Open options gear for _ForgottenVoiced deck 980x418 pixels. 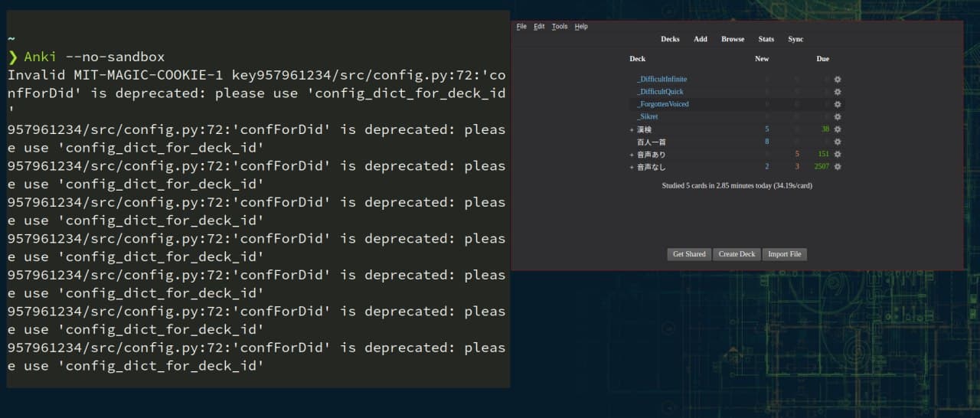click(x=838, y=104)
